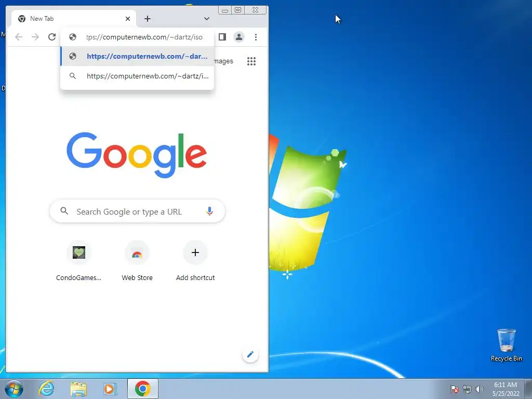
Task: Maximize the Chrome window
Action: pos(238,10)
